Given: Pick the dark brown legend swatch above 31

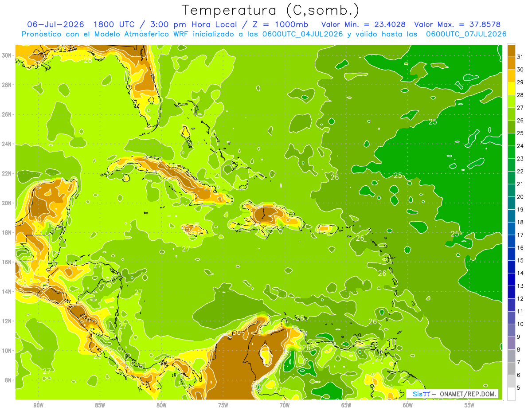Looking at the screenshot, I should click(x=511, y=50).
